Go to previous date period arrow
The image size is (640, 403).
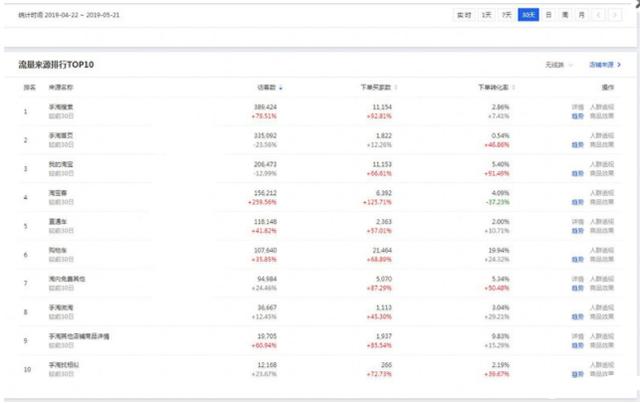pos(598,15)
